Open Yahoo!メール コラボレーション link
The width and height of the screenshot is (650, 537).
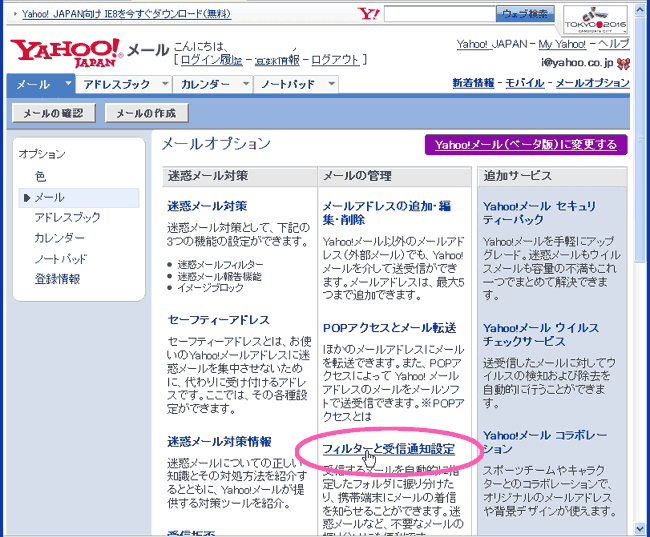click(x=545, y=442)
